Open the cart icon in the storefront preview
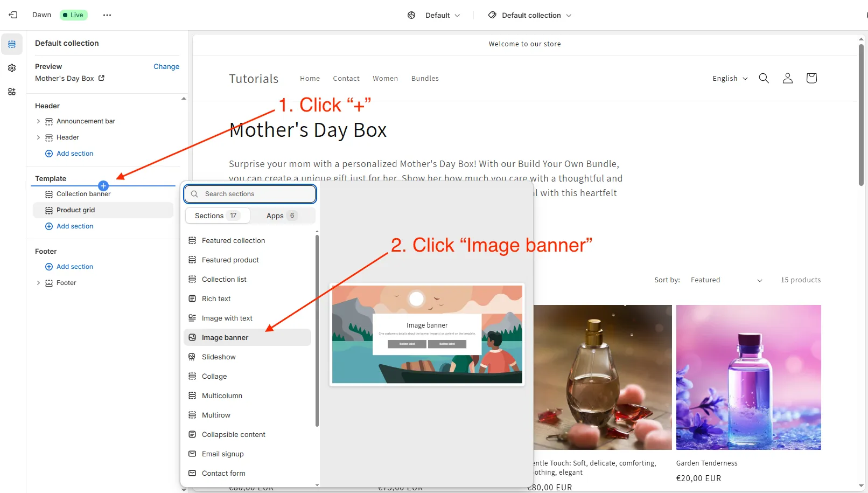The width and height of the screenshot is (868, 493). click(811, 78)
